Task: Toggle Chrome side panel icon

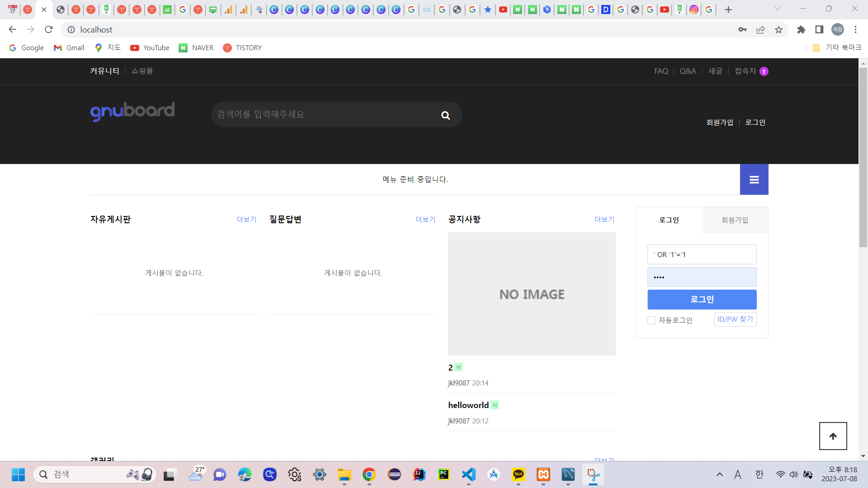Action: 819,30
